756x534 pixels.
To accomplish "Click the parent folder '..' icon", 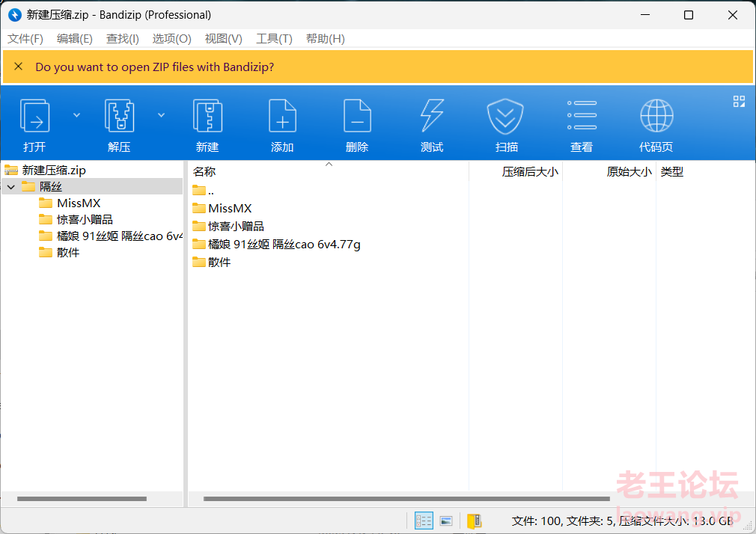I will pyautogui.click(x=198, y=191).
